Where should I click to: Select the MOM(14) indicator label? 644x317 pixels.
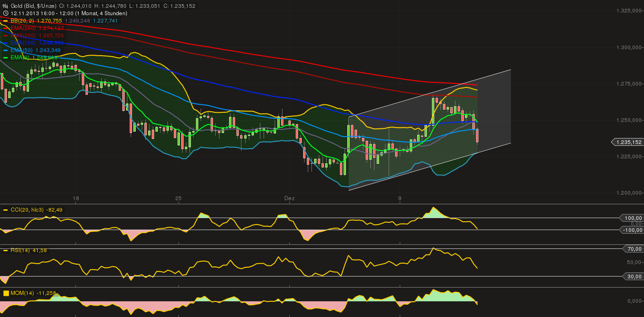pos(22,293)
